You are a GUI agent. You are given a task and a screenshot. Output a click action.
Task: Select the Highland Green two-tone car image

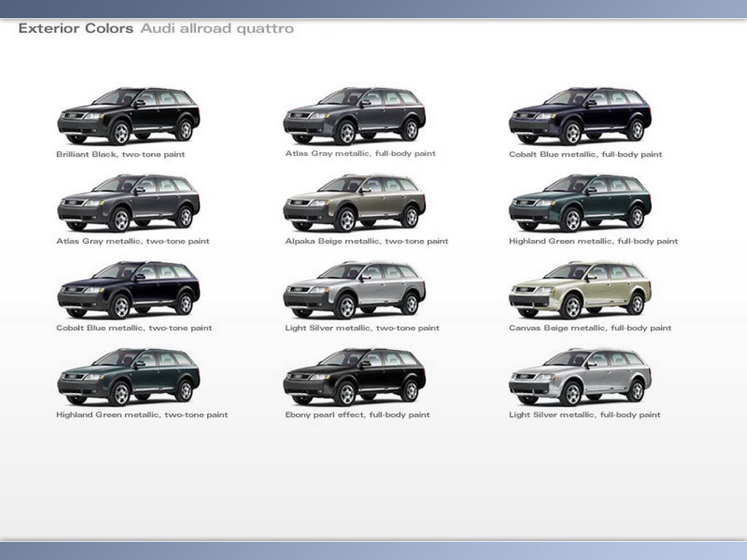click(x=128, y=377)
